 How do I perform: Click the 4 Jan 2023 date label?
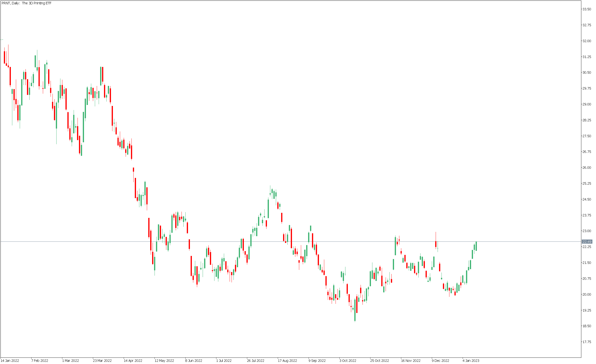pyautogui.click(x=471, y=361)
